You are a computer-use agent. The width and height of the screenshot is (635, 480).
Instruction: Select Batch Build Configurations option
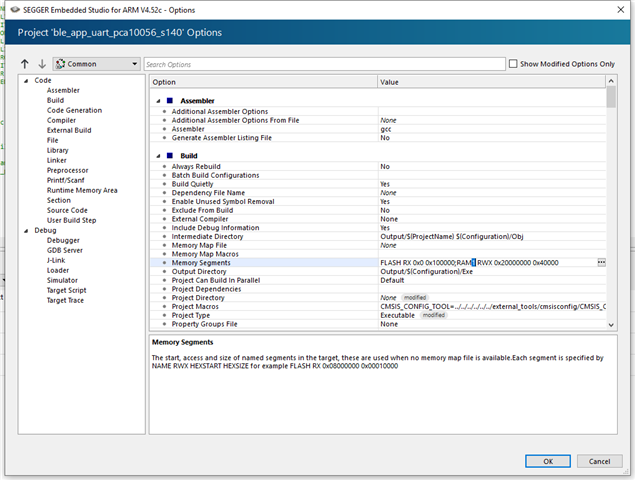click(378, 175)
